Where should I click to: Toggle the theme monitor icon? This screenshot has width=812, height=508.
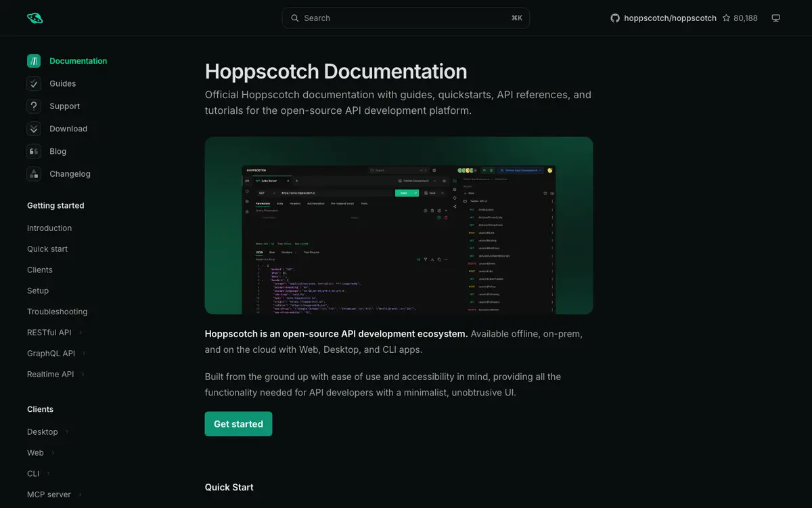(x=776, y=18)
